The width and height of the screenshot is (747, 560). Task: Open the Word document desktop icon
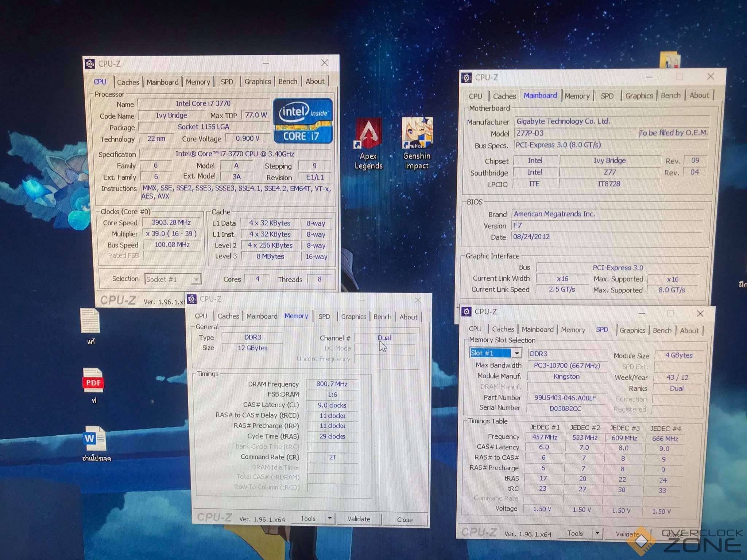coord(95,439)
